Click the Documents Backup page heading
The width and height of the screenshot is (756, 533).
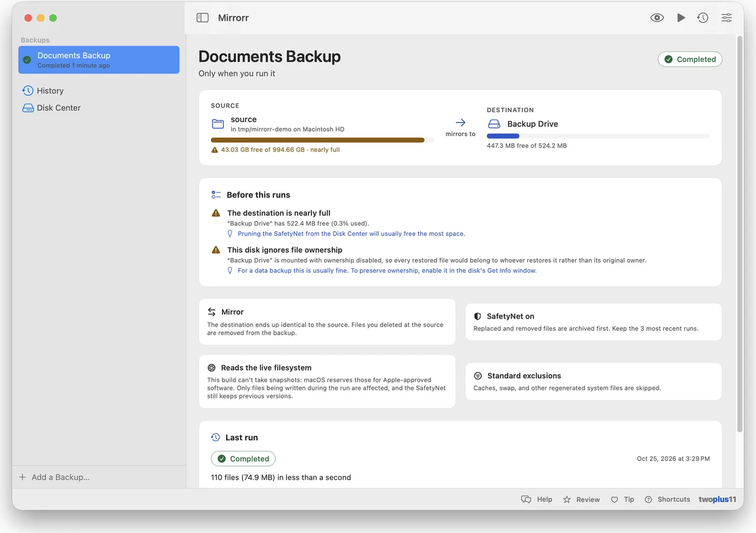click(270, 56)
